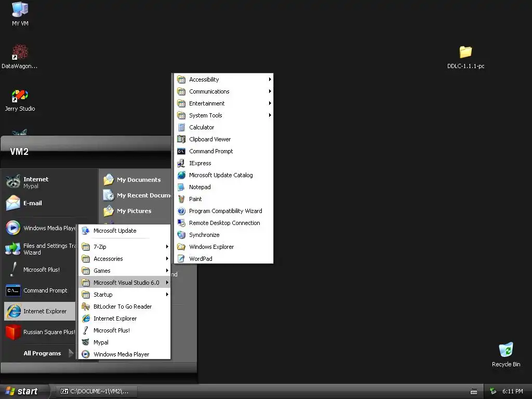Expand the Games program folder

125,270
